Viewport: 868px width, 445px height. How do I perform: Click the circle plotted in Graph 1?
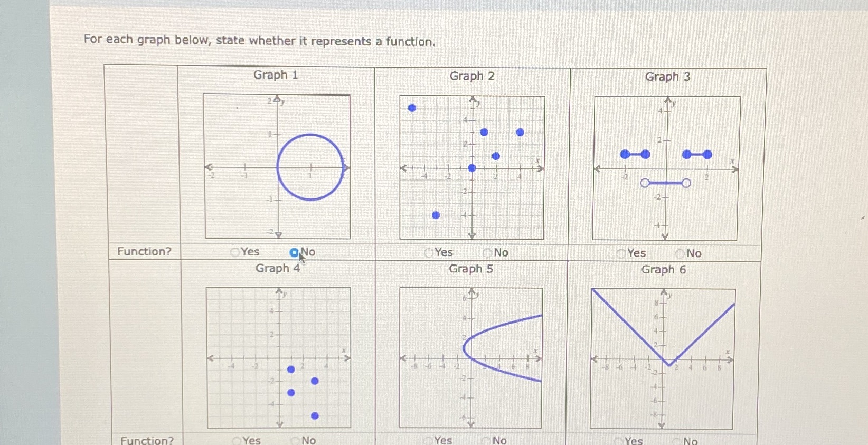tap(310, 167)
